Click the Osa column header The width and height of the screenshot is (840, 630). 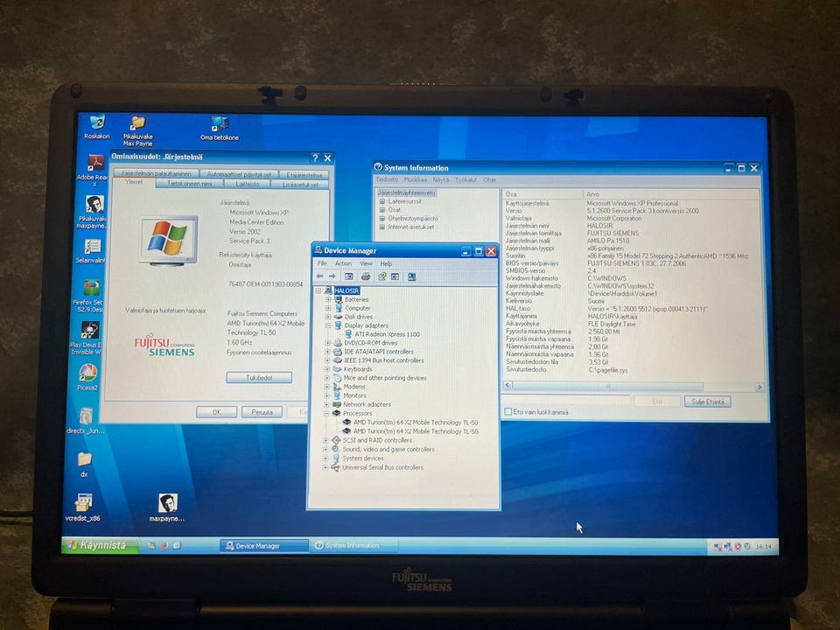[x=542, y=194]
